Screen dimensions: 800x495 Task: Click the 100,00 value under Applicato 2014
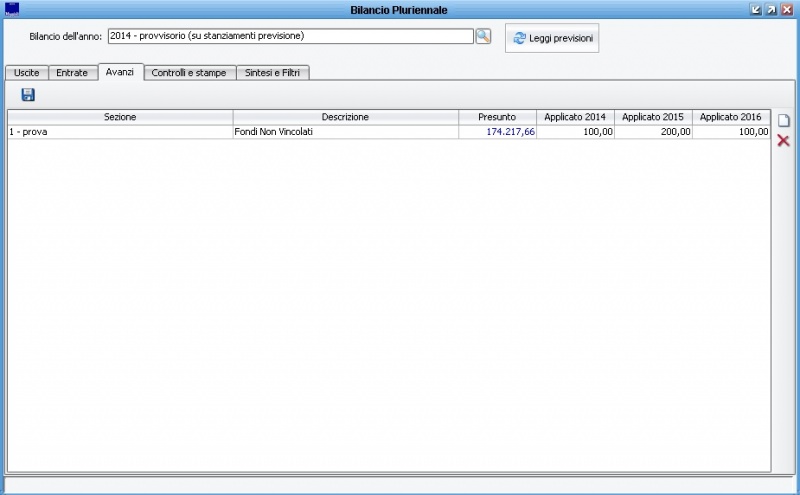pyautogui.click(x=576, y=132)
